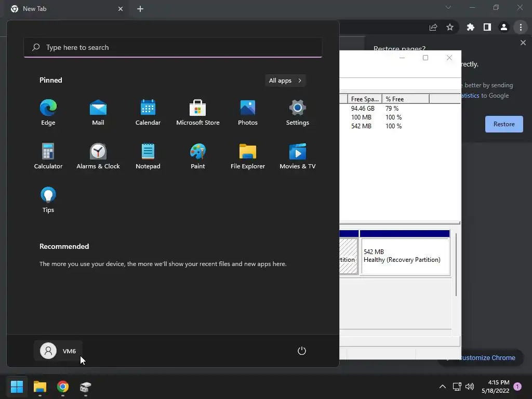
Task: Click Chrome's share this page icon
Action: click(433, 28)
